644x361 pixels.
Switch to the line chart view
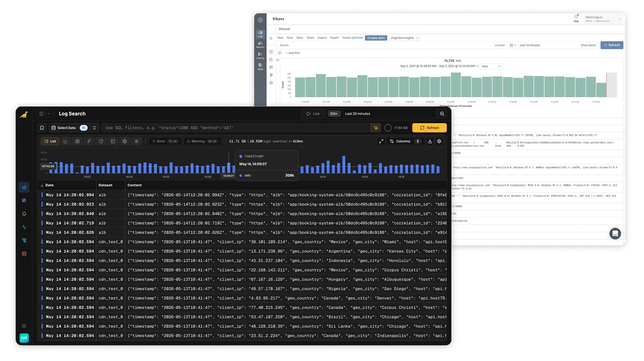66,141
